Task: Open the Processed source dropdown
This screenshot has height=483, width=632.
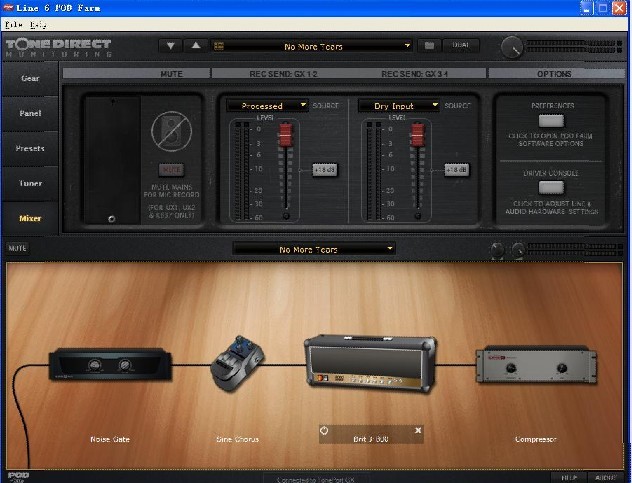Action: coord(267,106)
